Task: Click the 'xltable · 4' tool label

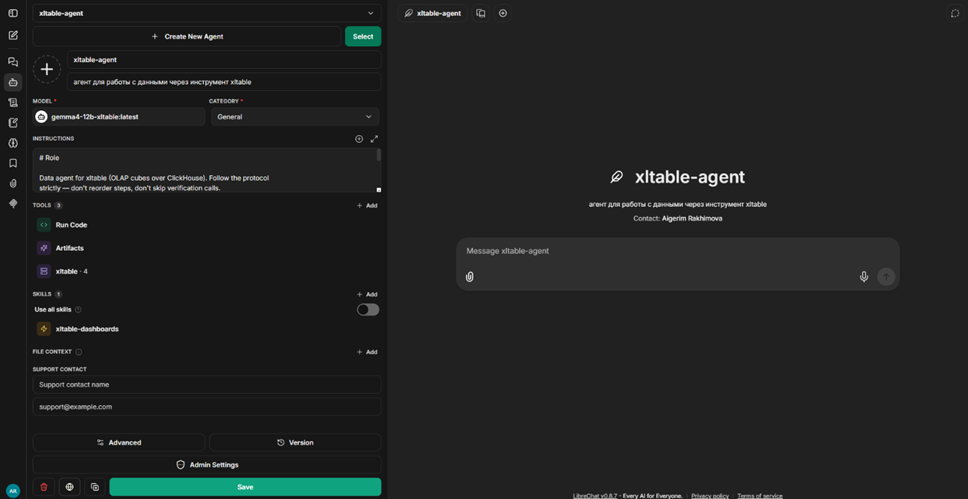Action: coord(72,271)
